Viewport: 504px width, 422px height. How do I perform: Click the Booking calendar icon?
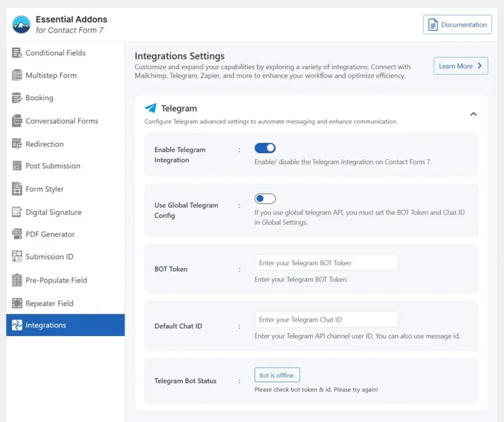click(x=17, y=98)
